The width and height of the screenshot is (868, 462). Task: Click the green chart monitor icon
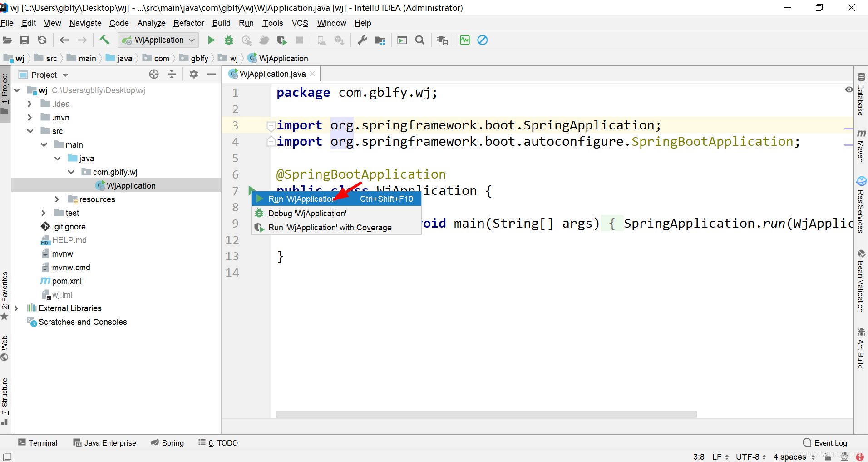click(x=465, y=40)
